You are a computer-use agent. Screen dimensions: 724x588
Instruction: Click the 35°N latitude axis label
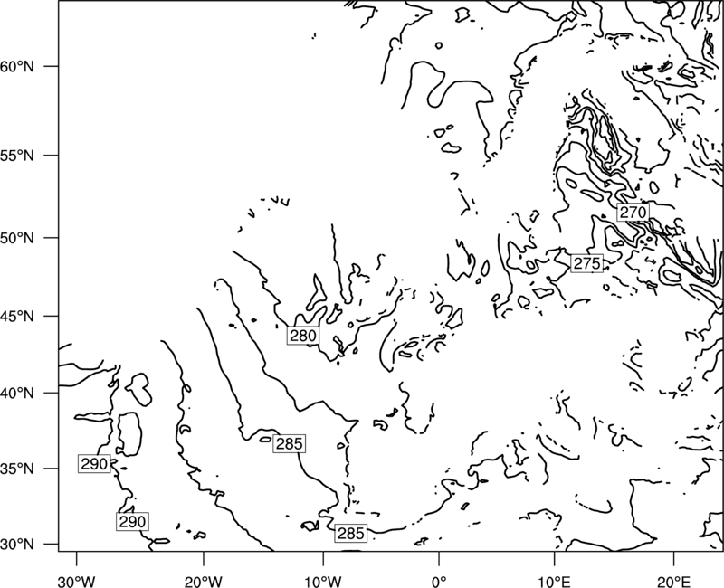point(17,469)
